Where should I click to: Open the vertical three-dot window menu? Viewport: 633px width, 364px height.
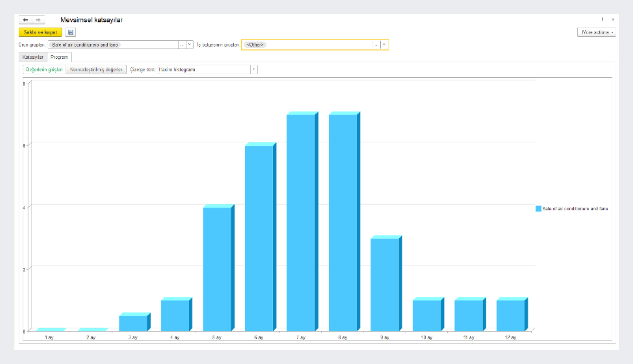(x=602, y=20)
